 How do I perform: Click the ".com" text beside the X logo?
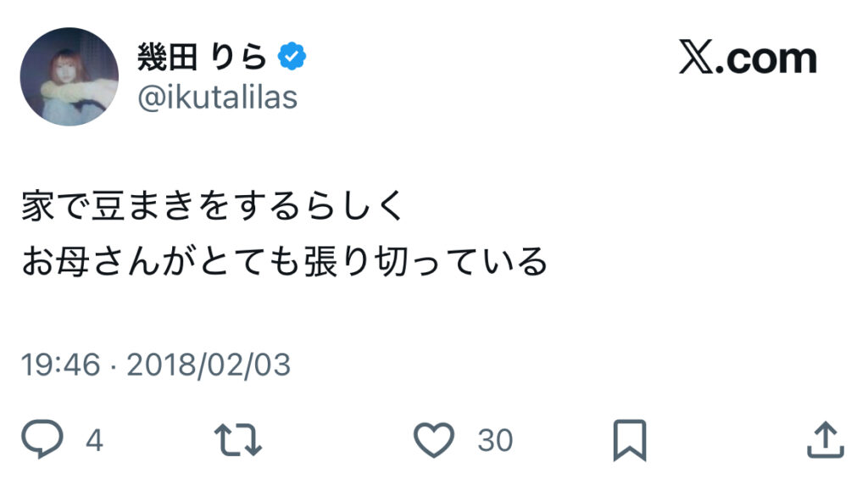(767, 59)
